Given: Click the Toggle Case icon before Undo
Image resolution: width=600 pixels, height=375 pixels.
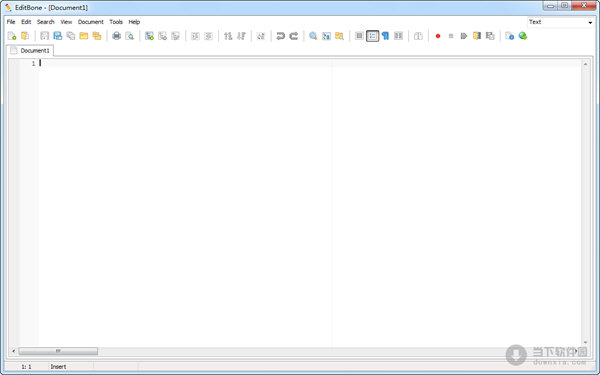Looking at the screenshot, I should click(261, 36).
